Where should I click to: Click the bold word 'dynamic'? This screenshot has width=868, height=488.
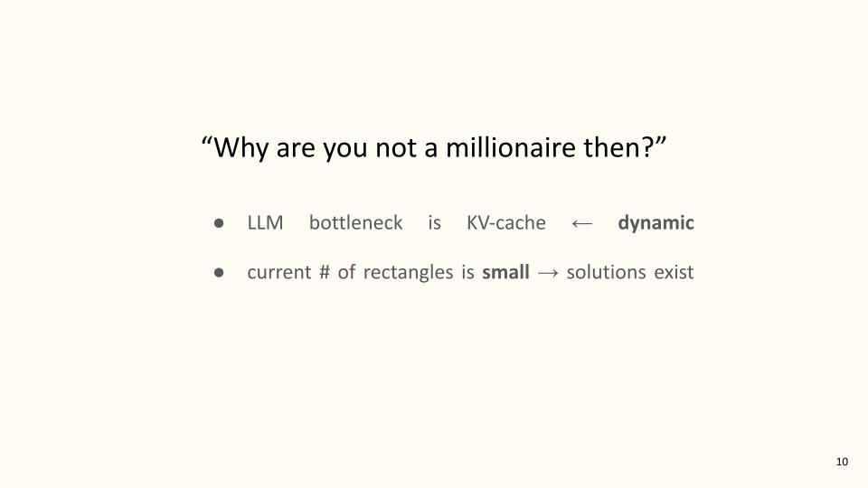click(656, 223)
